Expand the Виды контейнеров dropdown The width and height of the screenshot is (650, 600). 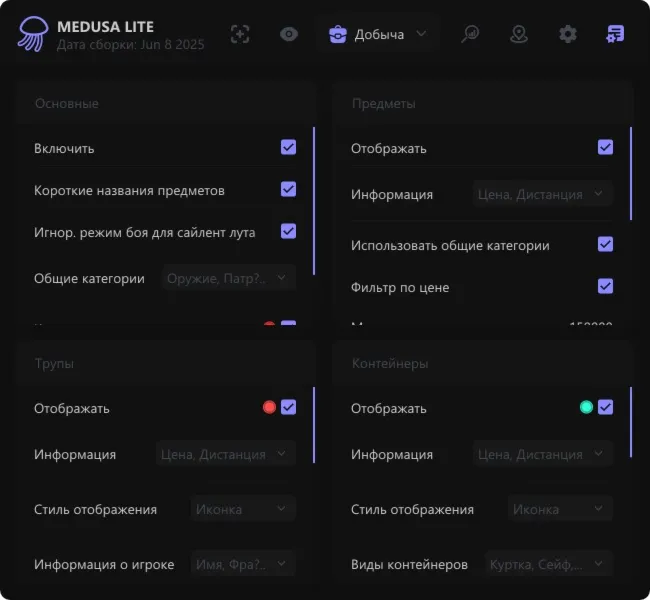point(549,564)
